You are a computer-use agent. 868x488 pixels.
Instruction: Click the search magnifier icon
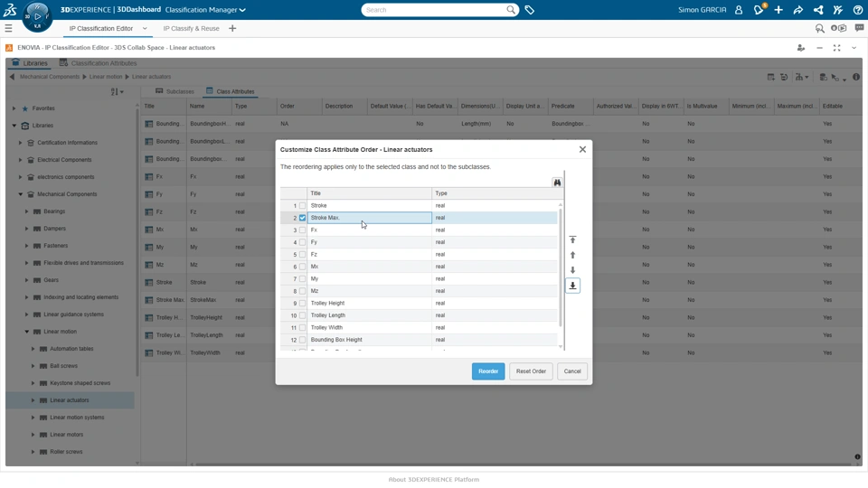(x=510, y=10)
